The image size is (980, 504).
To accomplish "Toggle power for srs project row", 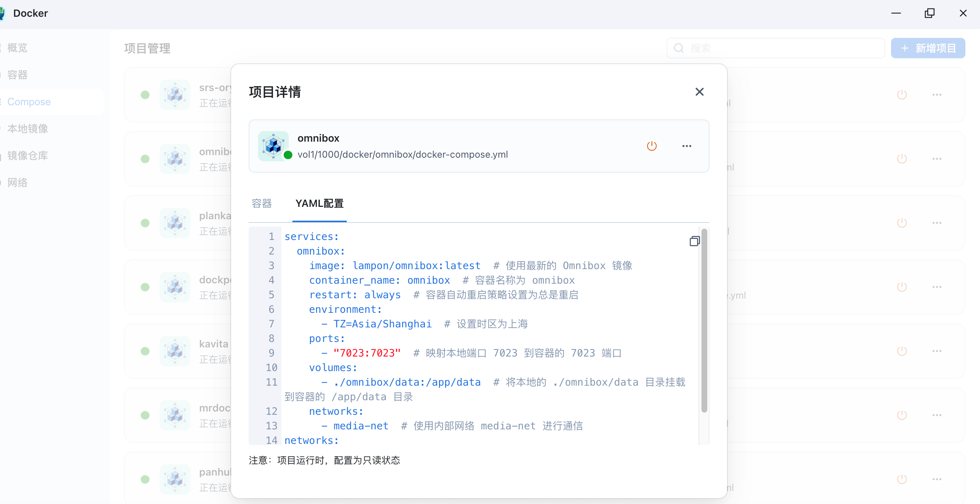I will pyautogui.click(x=902, y=95).
